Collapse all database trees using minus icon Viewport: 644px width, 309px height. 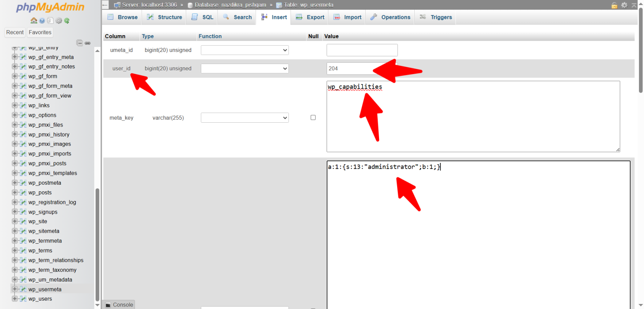pyautogui.click(x=80, y=43)
